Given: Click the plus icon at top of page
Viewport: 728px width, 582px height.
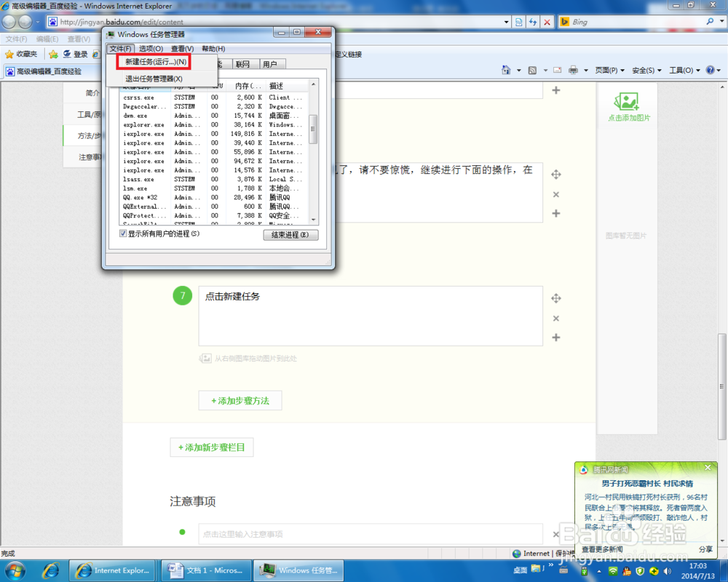Looking at the screenshot, I should [x=555, y=90].
